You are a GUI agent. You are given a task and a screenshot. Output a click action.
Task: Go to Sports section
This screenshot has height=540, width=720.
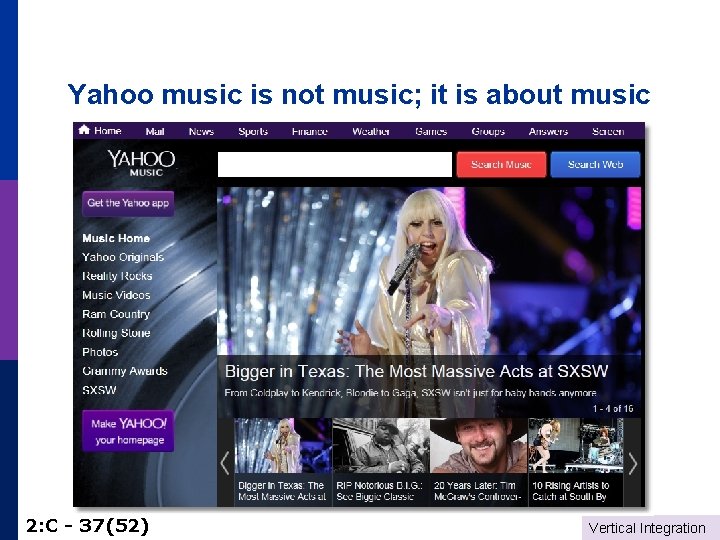click(253, 132)
